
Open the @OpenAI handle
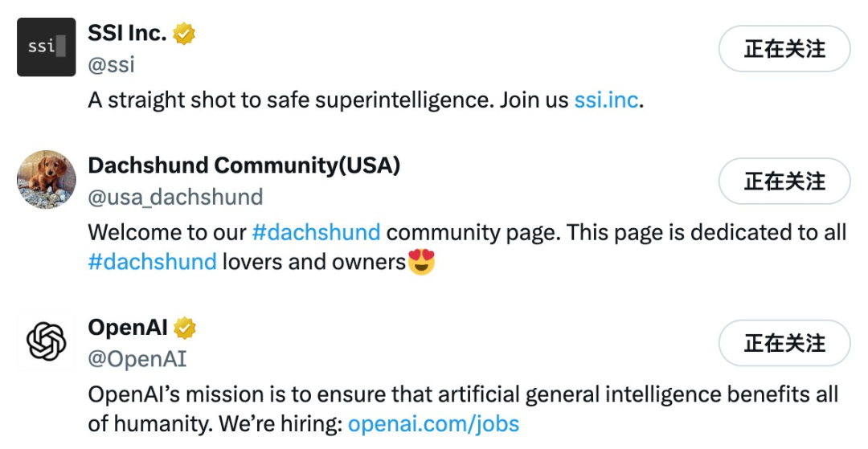pos(137,359)
